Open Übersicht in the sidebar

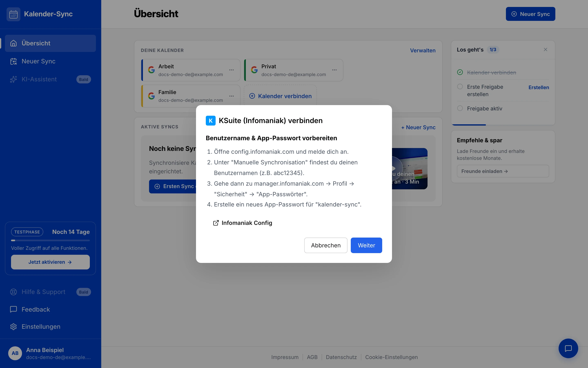(x=50, y=43)
